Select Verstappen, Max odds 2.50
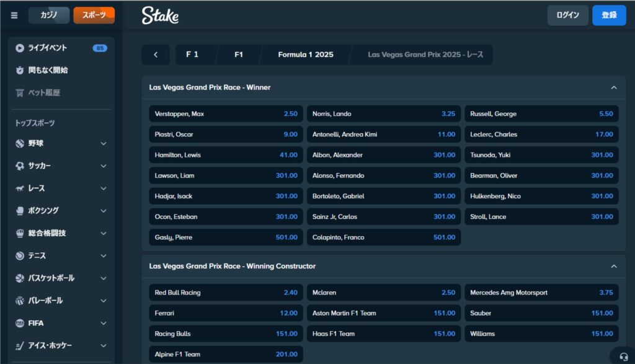 coord(226,114)
